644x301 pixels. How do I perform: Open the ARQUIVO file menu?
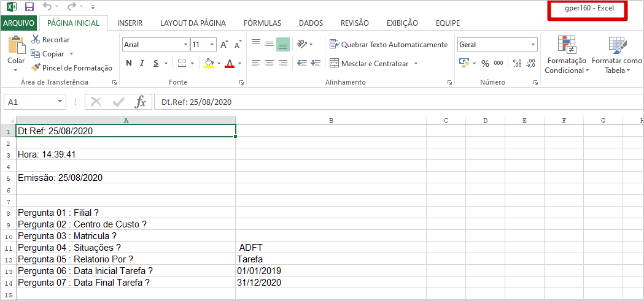(x=18, y=23)
